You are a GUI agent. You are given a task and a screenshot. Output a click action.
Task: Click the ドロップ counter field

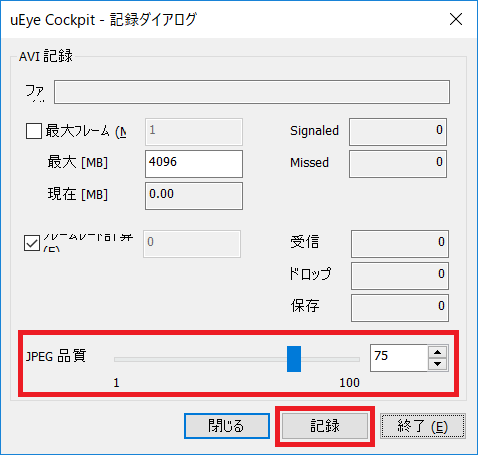click(400, 276)
